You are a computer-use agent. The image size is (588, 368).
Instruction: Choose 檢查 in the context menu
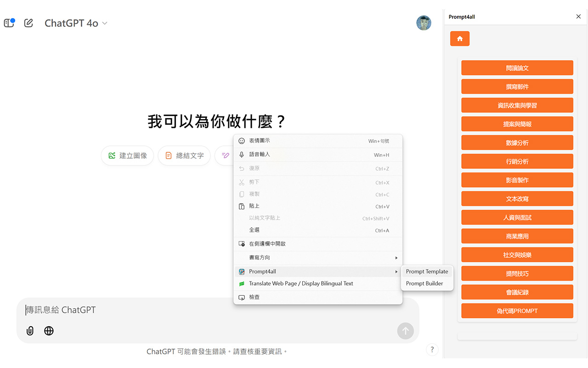pos(318,297)
